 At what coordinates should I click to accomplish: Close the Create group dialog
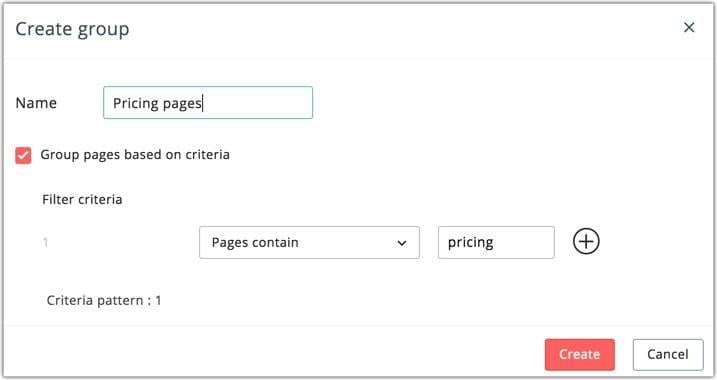coord(689,27)
